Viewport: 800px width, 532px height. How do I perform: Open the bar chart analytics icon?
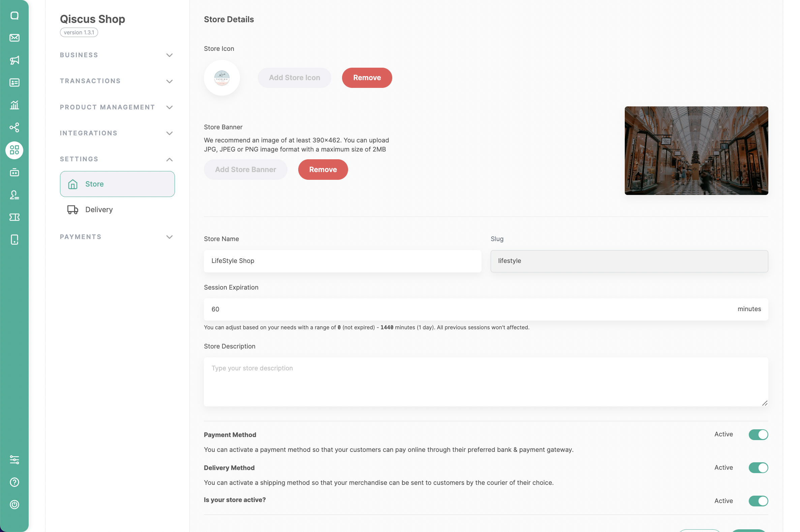click(x=14, y=105)
